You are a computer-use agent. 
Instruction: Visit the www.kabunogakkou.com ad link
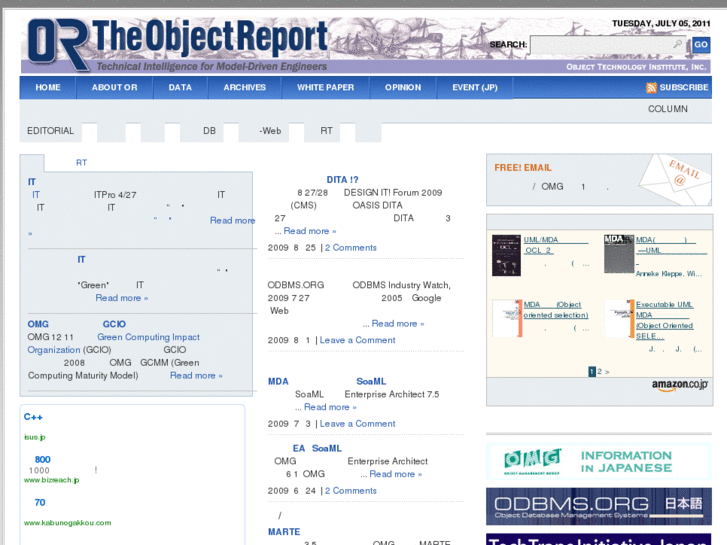pyautogui.click(x=68, y=523)
